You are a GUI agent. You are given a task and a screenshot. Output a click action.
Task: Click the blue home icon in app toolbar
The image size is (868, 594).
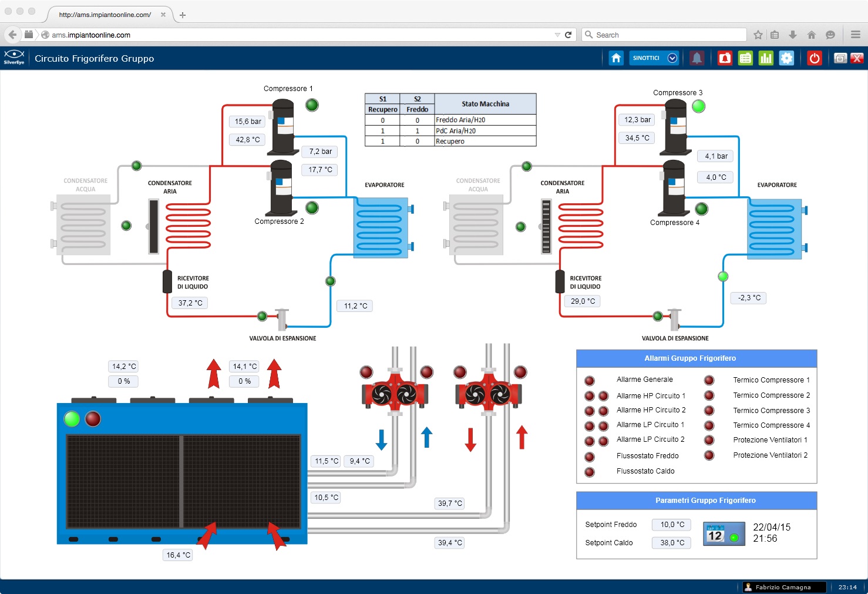point(615,58)
